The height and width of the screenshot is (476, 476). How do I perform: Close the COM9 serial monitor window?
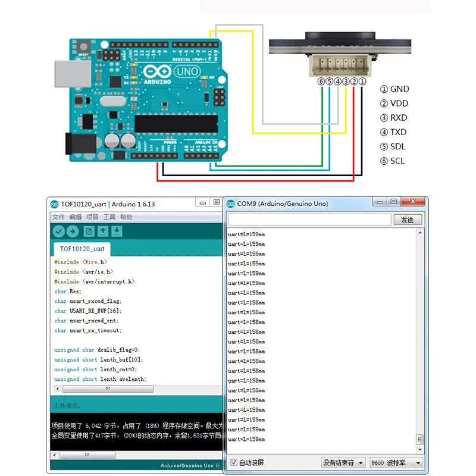[413, 201]
